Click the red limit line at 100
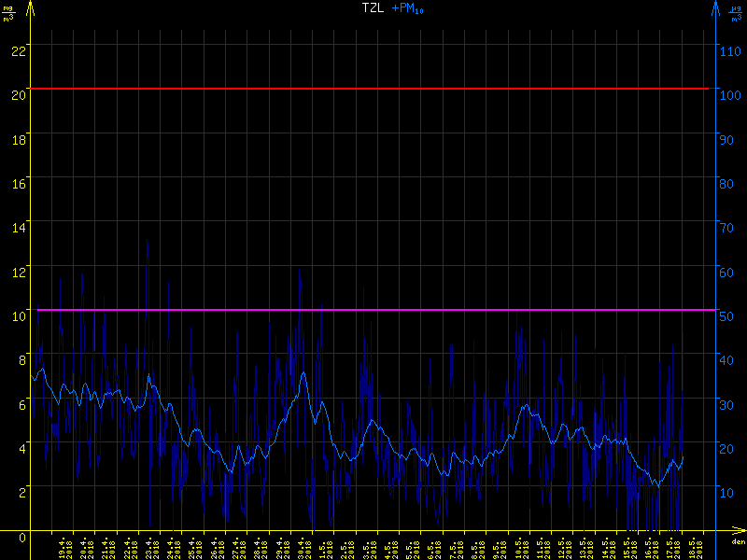The image size is (747, 560). pos(373,89)
